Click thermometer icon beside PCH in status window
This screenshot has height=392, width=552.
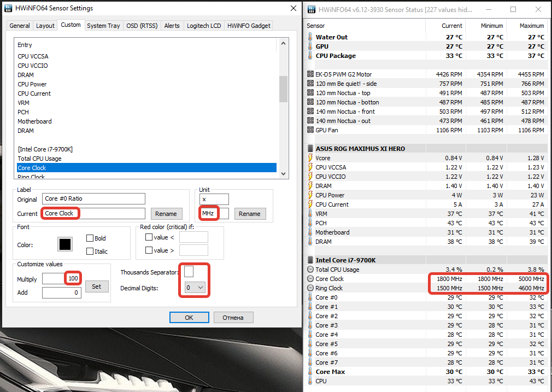[310, 223]
